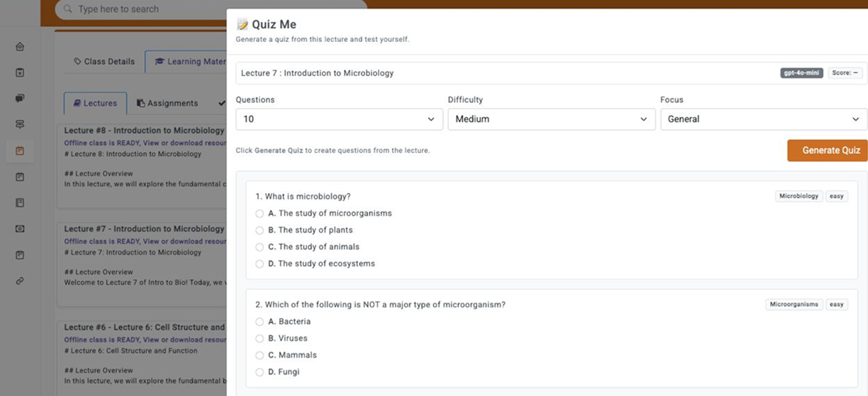The width and height of the screenshot is (868, 396).
Task: Open the Questions count dropdown
Action: [x=339, y=119]
